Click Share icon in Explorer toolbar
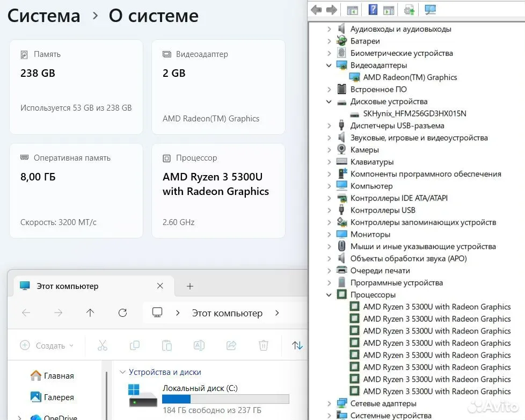Viewport: 525px width, 420px height. tap(231, 345)
